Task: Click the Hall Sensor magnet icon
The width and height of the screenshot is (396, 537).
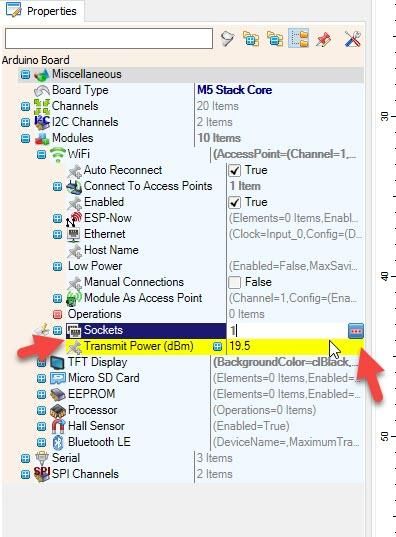Action: 58,426
